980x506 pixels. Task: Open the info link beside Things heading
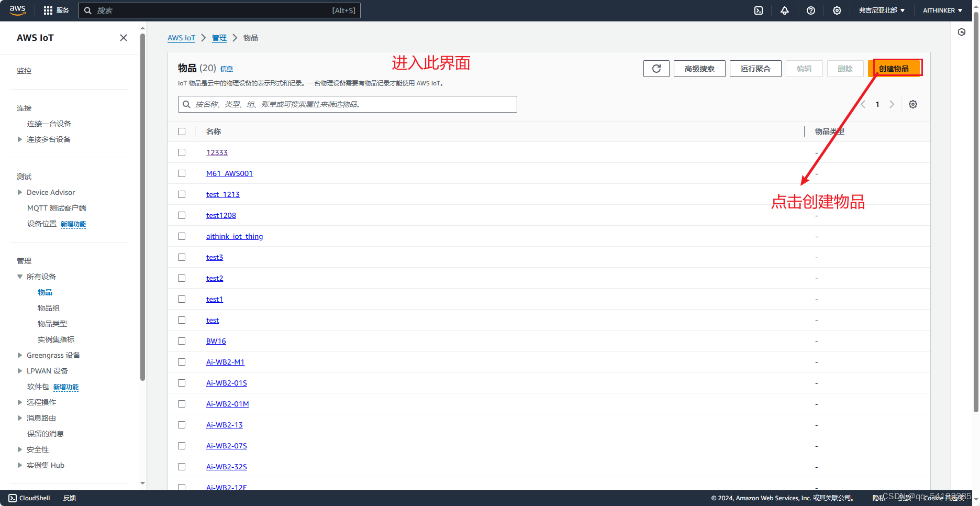click(x=227, y=69)
